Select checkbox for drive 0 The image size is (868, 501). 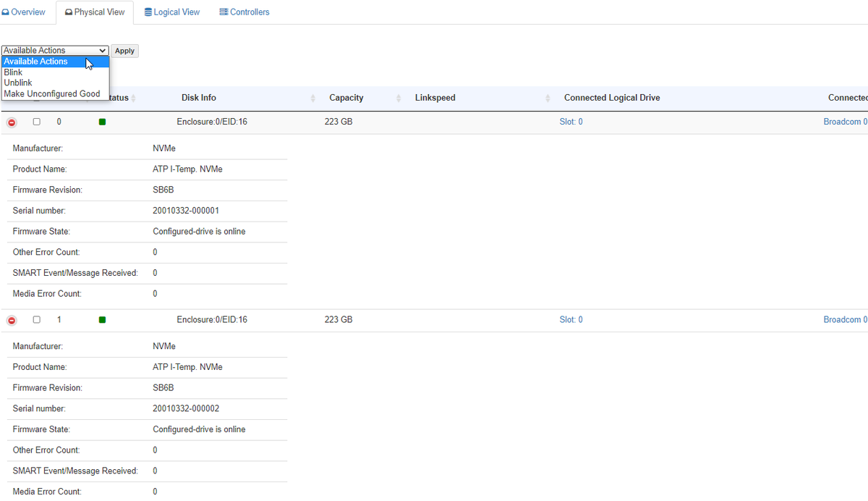pos(37,122)
